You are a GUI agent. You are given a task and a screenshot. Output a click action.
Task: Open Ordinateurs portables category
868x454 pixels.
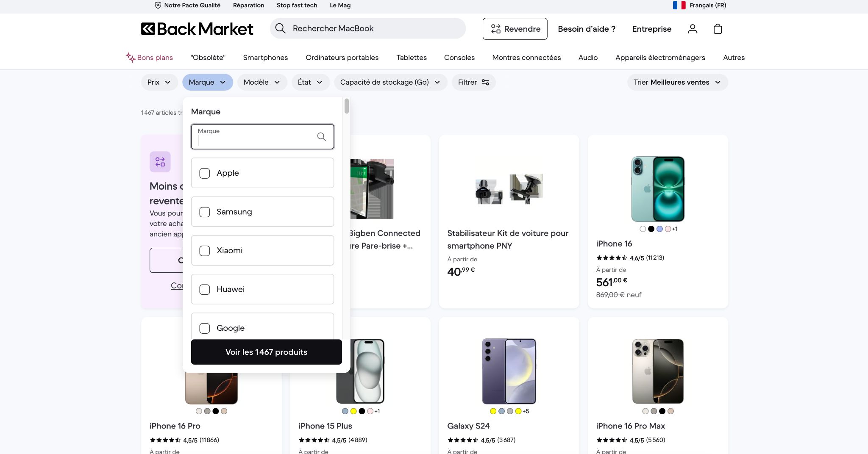tap(342, 58)
